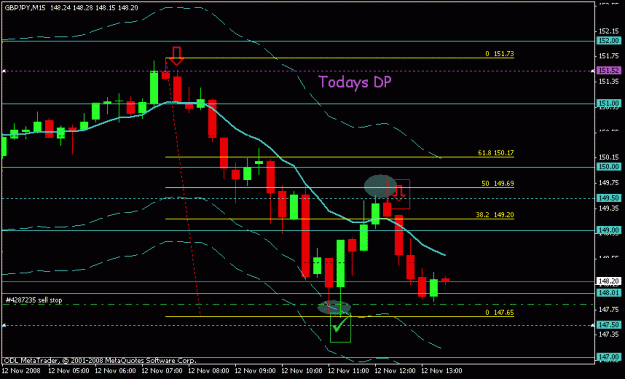Click the 149.75 value on price scale
Image resolution: width=625 pixels, height=379 pixels.
pos(608,183)
